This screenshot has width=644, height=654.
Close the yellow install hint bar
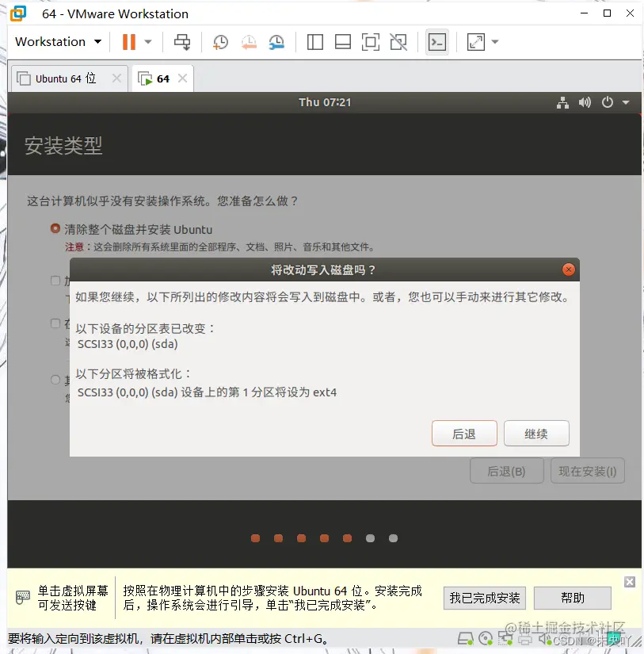click(x=630, y=582)
